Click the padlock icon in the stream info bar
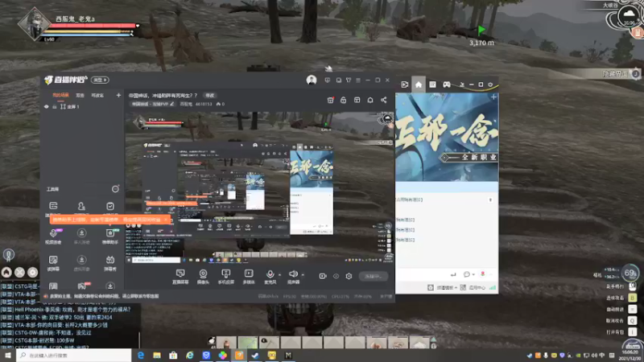Image resolution: width=644 pixels, height=362 pixels. coord(344,100)
